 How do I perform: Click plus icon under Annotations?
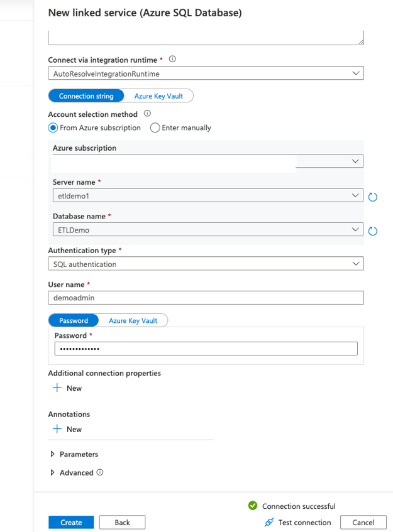tap(57, 429)
